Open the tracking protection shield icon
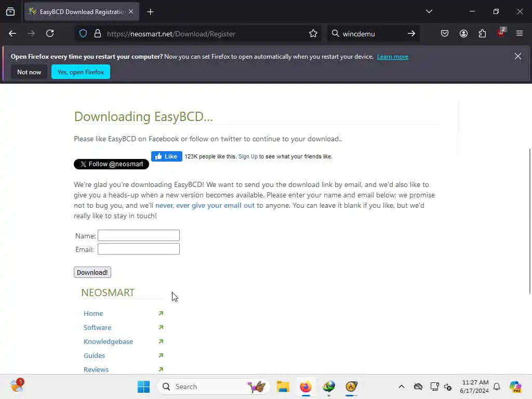The width and height of the screenshot is (532, 399). click(83, 34)
